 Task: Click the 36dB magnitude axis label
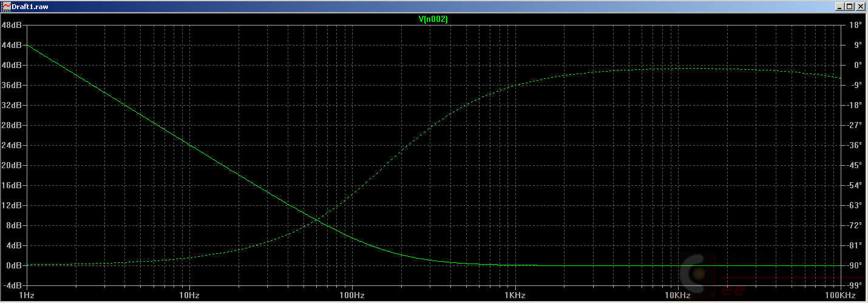click(12, 85)
